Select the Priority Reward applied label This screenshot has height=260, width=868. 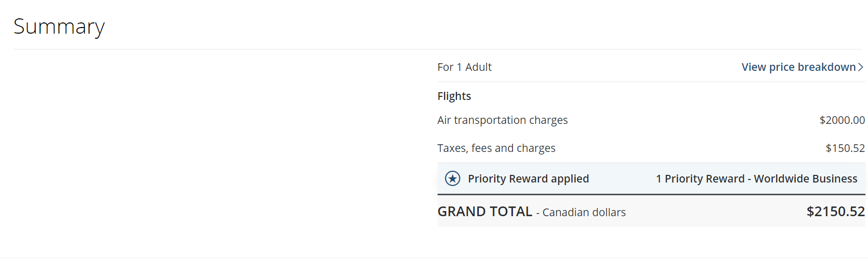[528, 178]
